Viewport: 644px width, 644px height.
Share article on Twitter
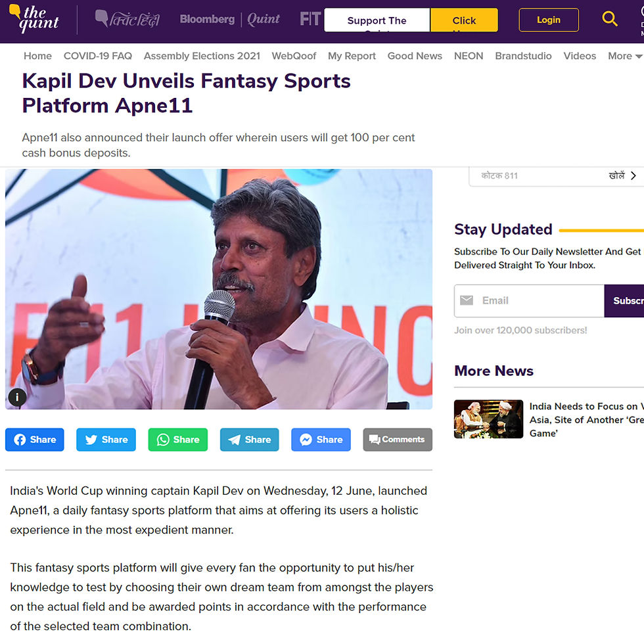point(106,440)
